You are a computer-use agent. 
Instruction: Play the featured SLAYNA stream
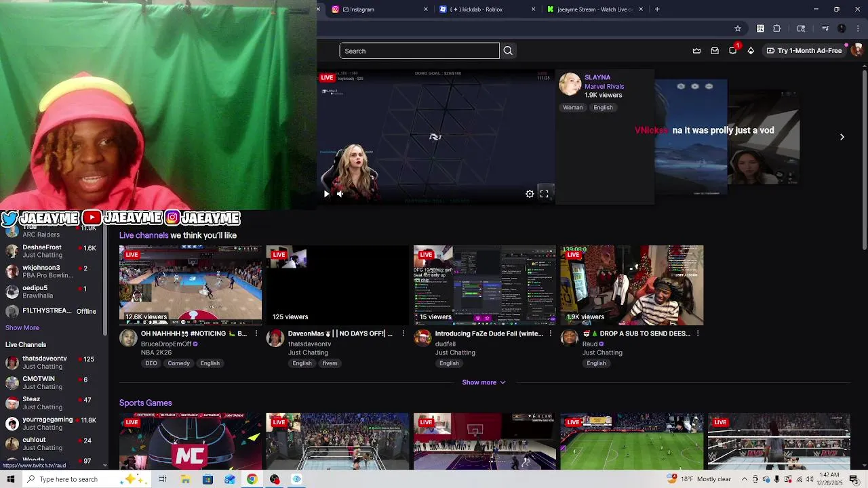(x=326, y=194)
